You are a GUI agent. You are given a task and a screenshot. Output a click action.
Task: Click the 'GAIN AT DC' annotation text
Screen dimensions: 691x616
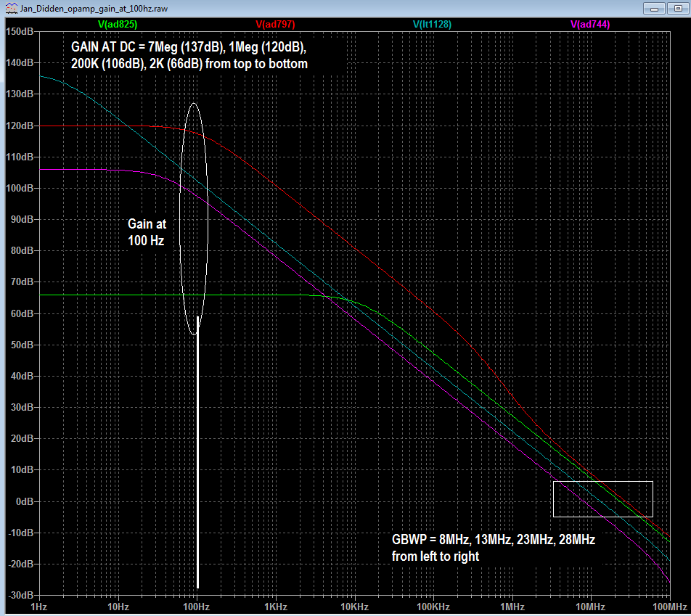point(189,55)
